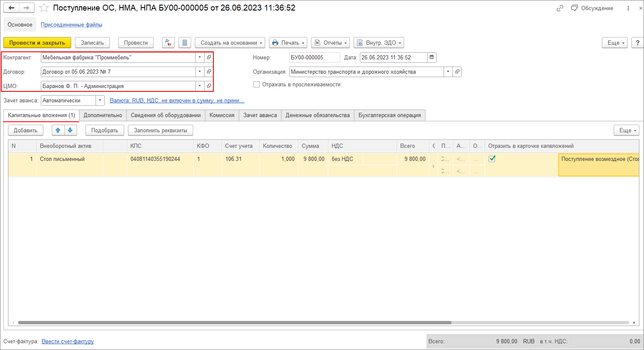Click the Сумма column header
Image resolution: width=644 pixels, height=350 pixels.
click(313, 146)
